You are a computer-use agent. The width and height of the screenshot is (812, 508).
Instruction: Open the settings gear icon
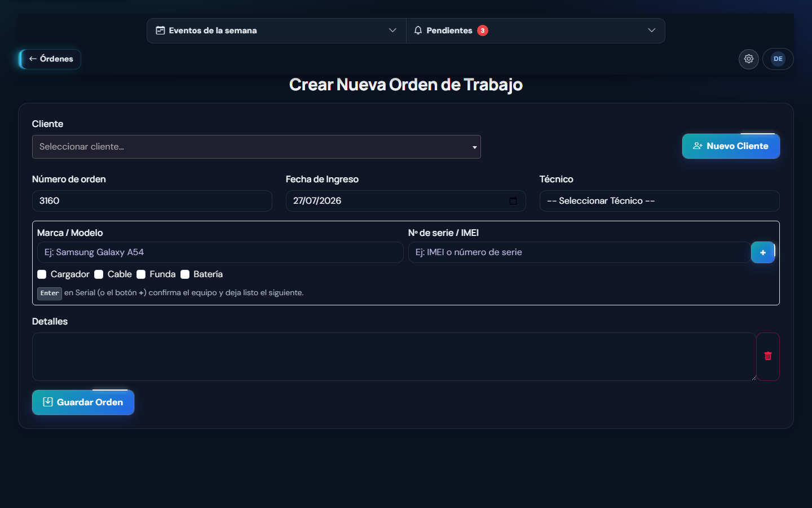pyautogui.click(x=749, y=59)
